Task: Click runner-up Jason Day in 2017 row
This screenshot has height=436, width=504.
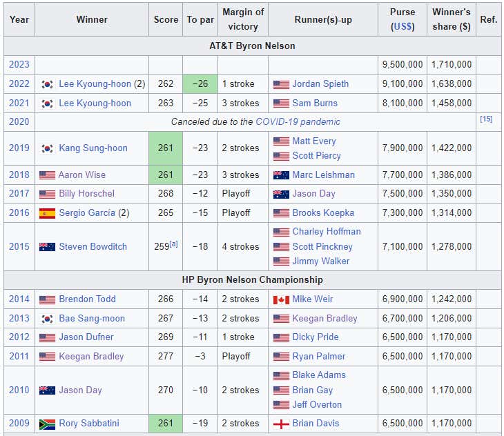Action: [x=313, y=194]
